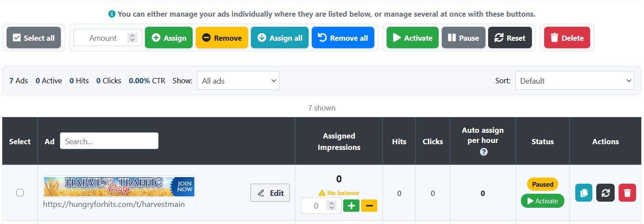644x224 pixels.
Task: Open the Harvest Traffic Coop banner
Action: (x=119, y=187)
